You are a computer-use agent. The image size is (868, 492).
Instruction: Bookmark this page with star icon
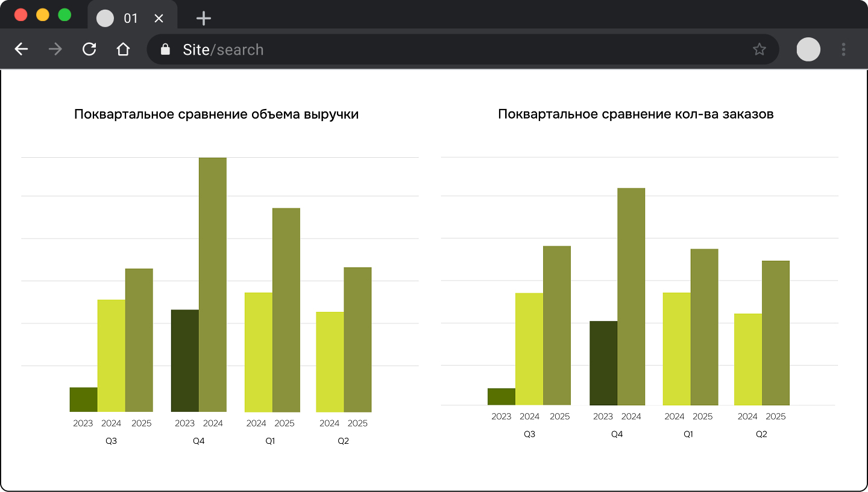point(759,49)
